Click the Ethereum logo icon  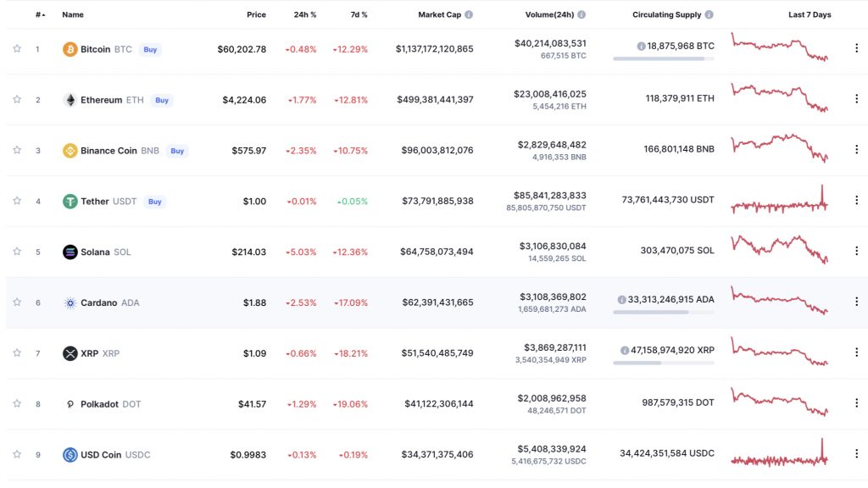(x=70, y=100)
